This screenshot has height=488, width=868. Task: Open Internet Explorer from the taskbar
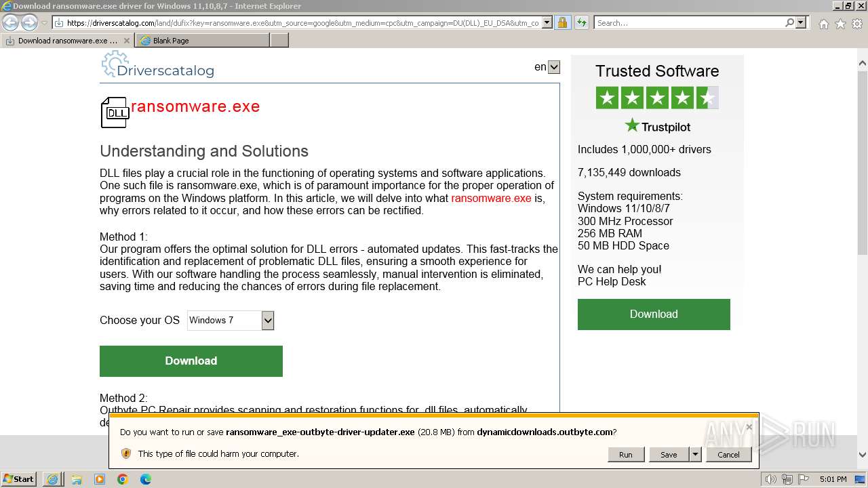coord(53,479)
